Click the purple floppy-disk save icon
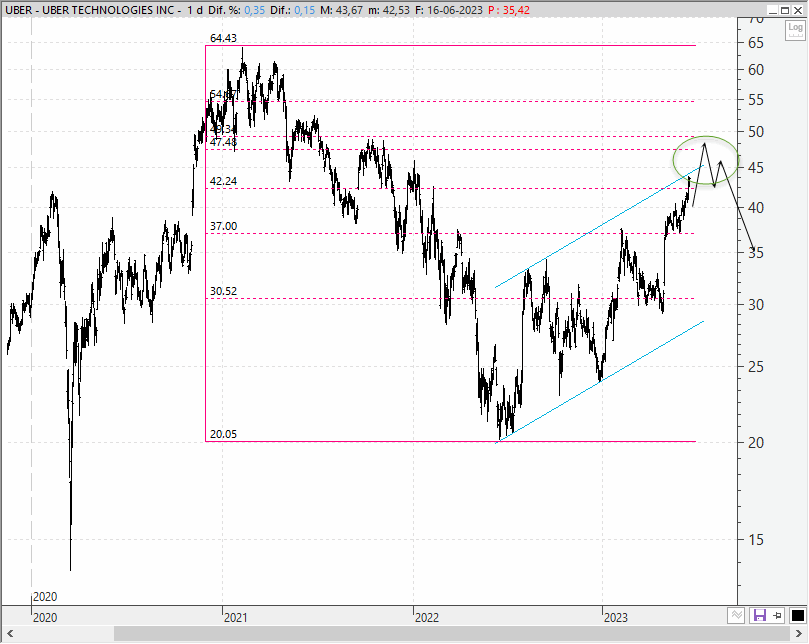The width and height of the screenshot is (809, 644). [x=759, y=615]
